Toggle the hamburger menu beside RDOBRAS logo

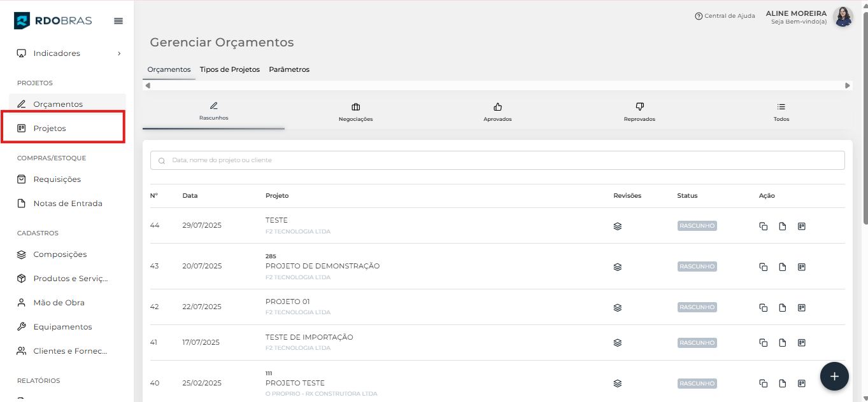click(x=118, y=21)
